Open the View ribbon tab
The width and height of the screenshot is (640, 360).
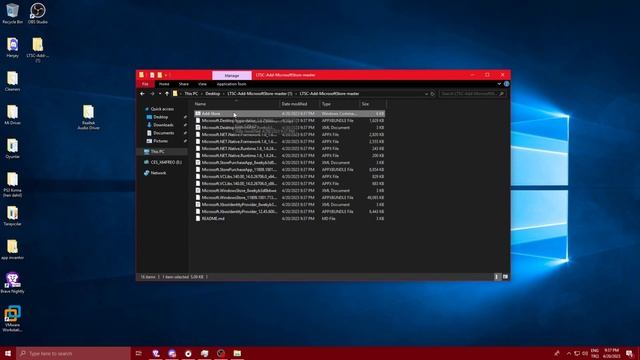tap(202, 84)
